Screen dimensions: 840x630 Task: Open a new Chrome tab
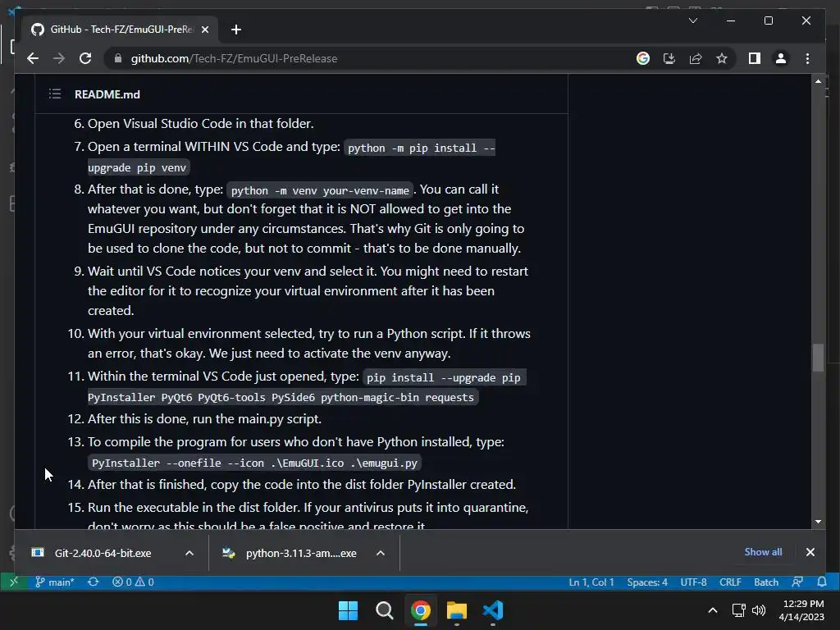point(235,30)
